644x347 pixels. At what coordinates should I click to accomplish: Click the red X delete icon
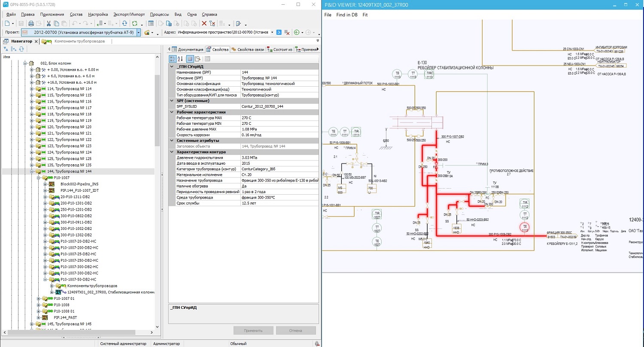click(204, 24)
